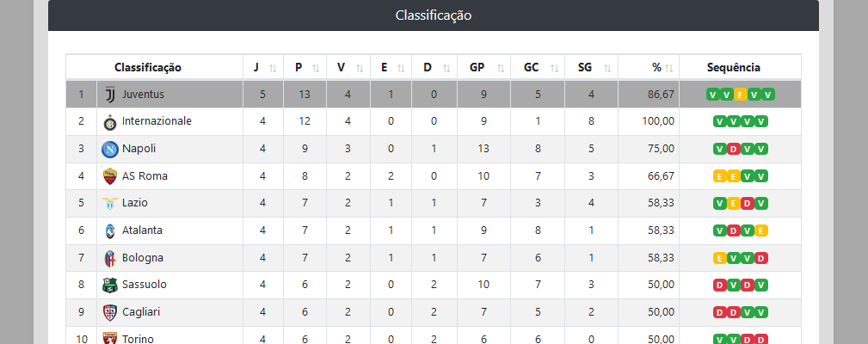Sort by the % percentage column
868x344 pixels.
tap(661, 68)
